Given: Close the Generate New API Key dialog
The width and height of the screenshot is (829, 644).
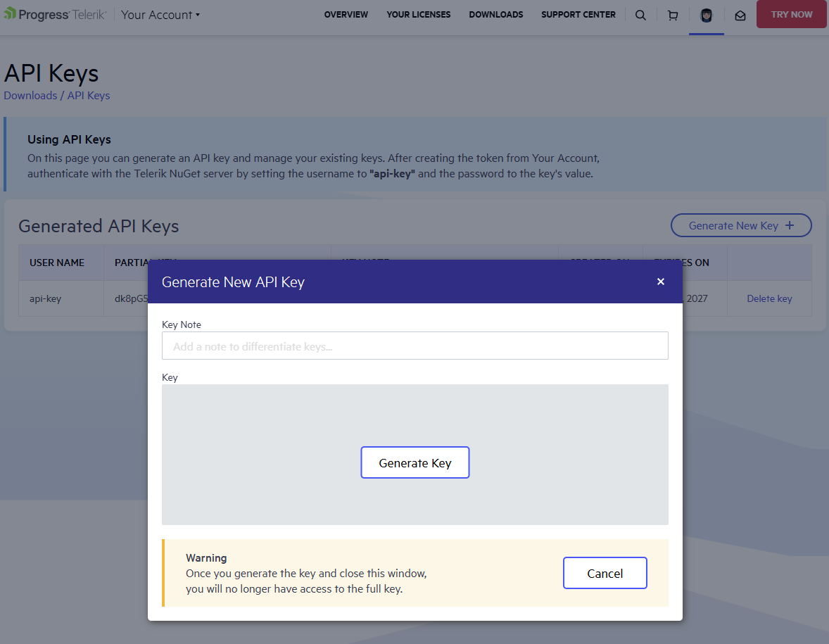Looking at the screenshot, I should click(x=660, y=281).
